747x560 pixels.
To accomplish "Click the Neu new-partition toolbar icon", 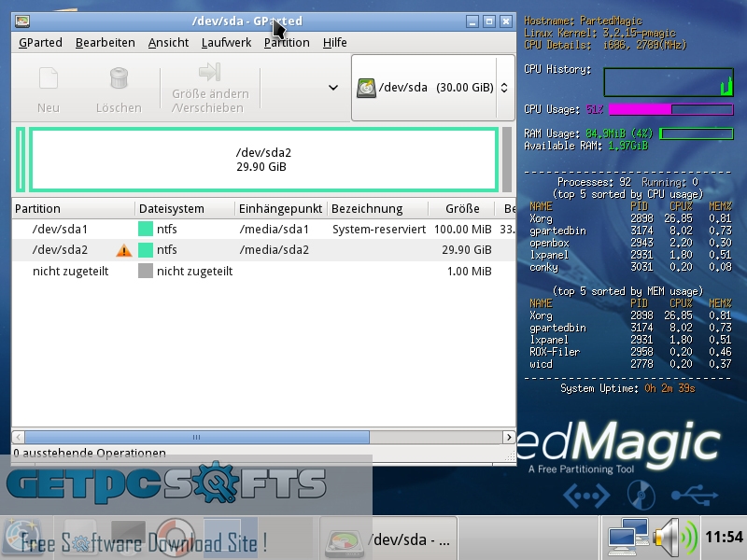I will [x=49, y=78].
